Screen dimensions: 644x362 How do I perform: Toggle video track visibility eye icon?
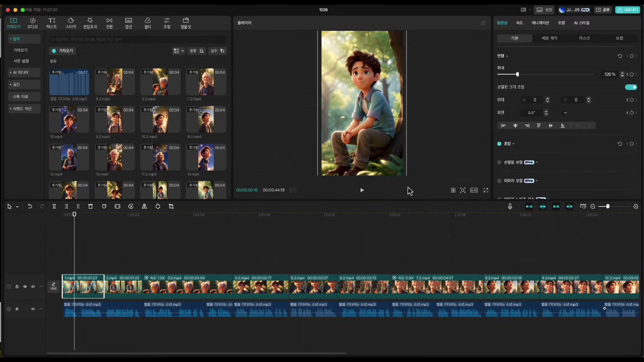pyautogui.click(x=25, y=287)
